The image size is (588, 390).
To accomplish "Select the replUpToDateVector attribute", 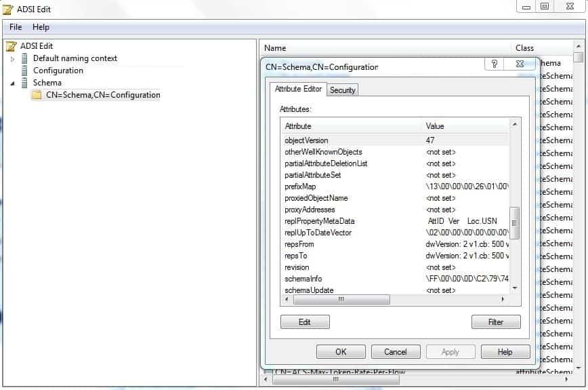I will pyautogui.click(x=395, y=233).
